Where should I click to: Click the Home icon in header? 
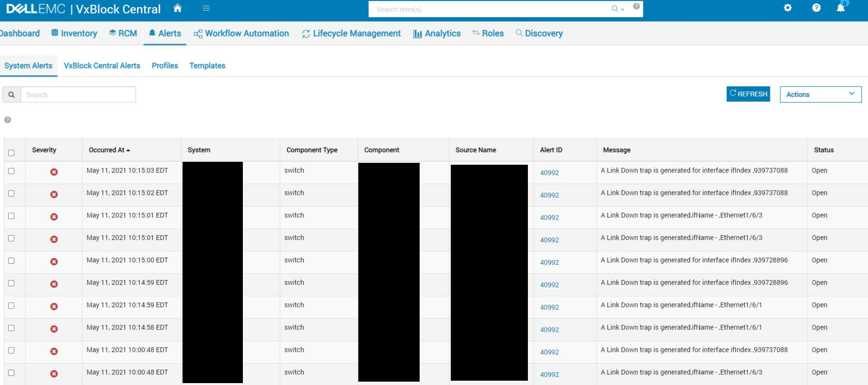(x=178, y=8)
